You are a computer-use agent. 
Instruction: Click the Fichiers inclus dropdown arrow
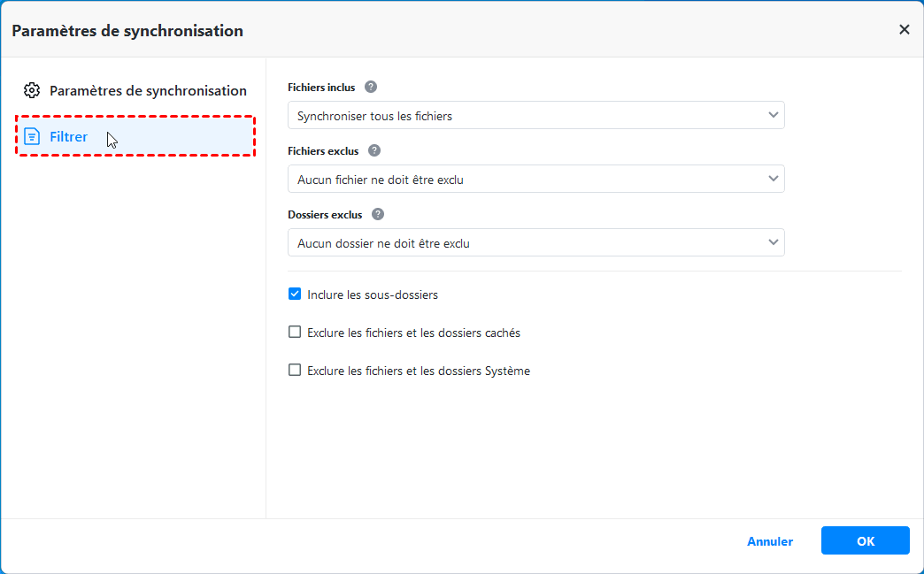coord(774,115)
